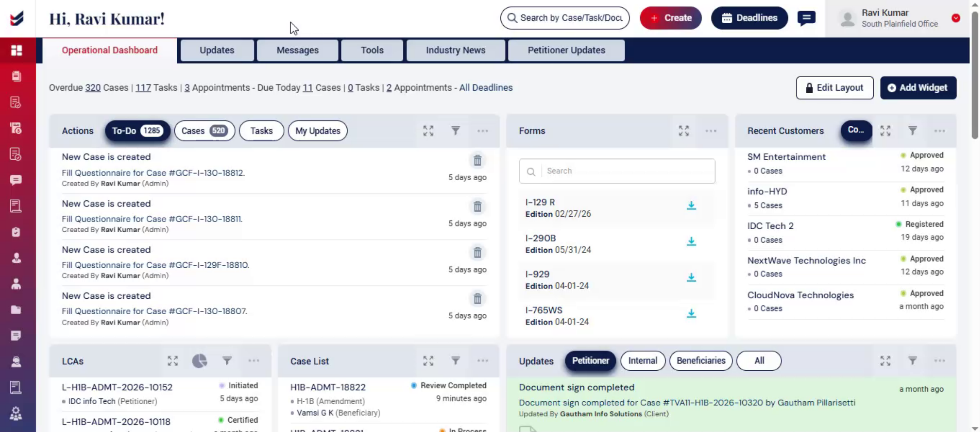Switch to the Messages tab
The width and height of the screenshot is (980, 432).
(x=297, y=50)
